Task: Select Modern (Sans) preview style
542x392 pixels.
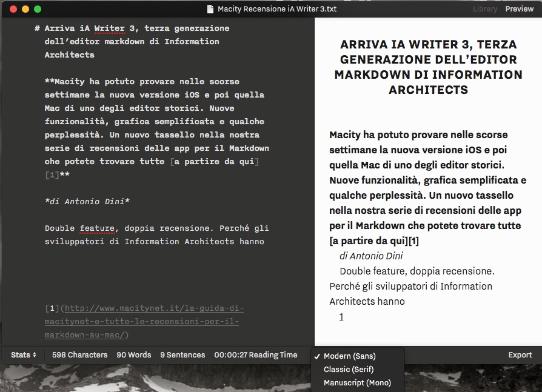Action: coord(349,356)
